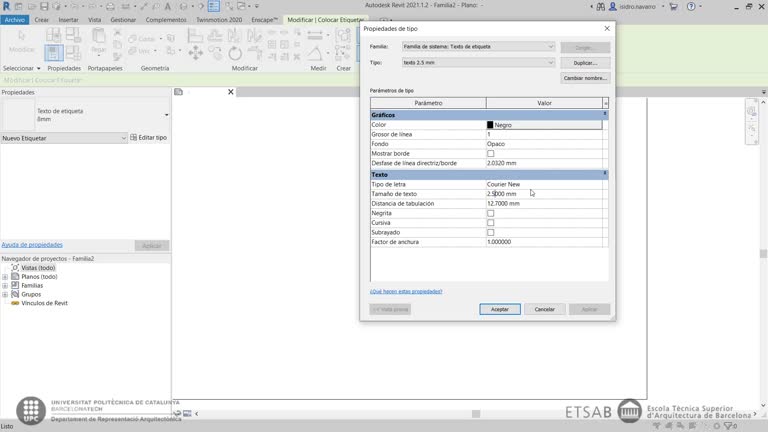Tick the Subrayado checkbox
The height and width of the screenshot is (432, 768).
[x=490, y=233]
